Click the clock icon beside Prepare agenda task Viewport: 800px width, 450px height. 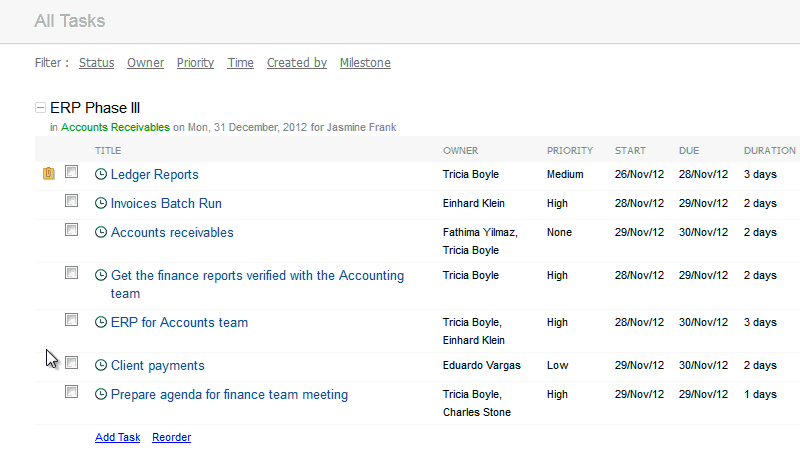click(x=101, y=395)
